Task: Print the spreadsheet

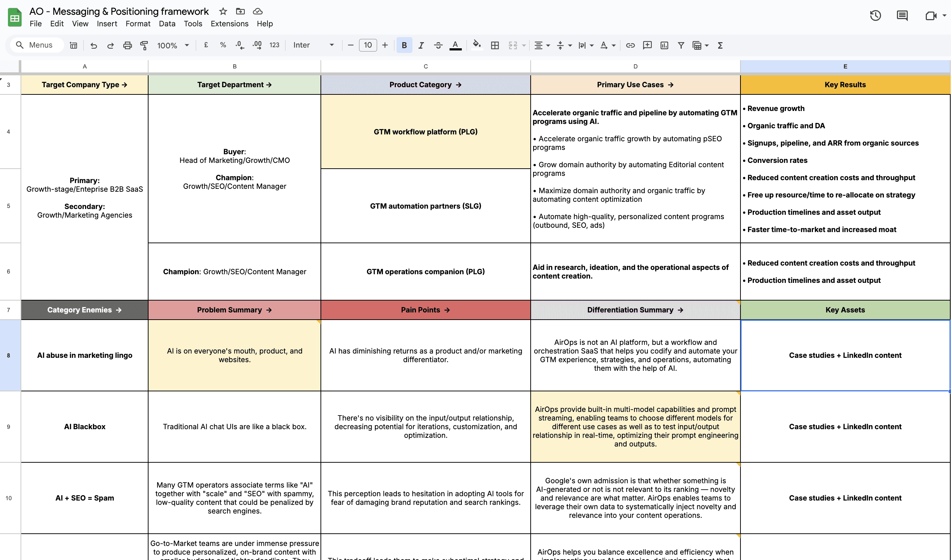Action: pos(128,45)
